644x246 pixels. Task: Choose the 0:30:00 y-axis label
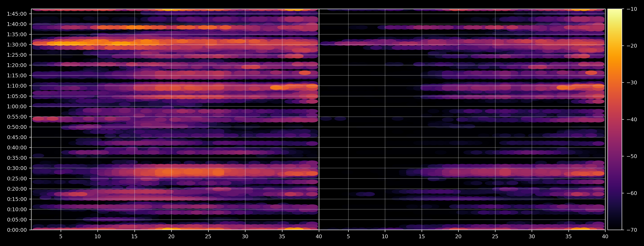tap(17, 168)
